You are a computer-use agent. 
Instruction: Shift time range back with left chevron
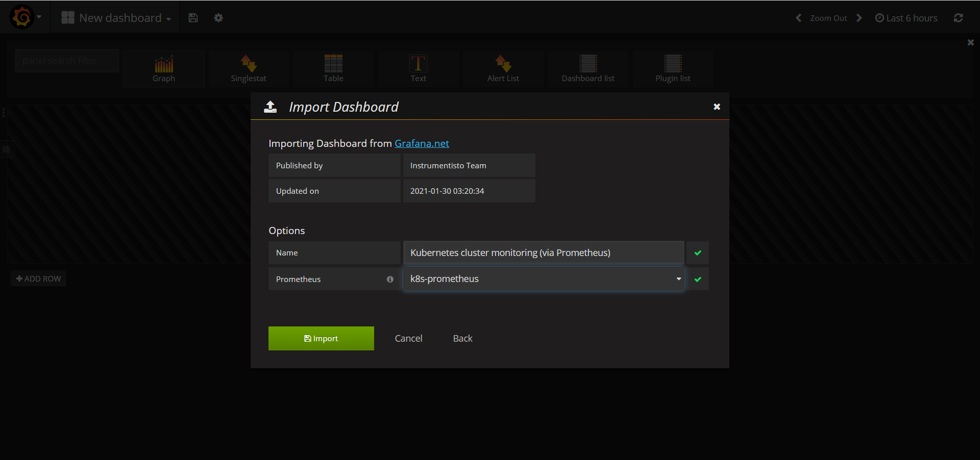coord(798,18)
